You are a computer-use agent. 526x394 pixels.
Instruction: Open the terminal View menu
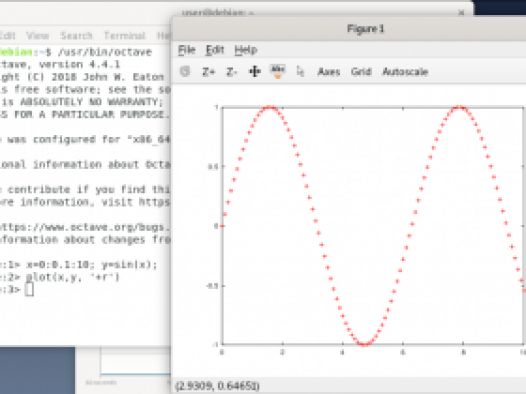pos(38,36)
